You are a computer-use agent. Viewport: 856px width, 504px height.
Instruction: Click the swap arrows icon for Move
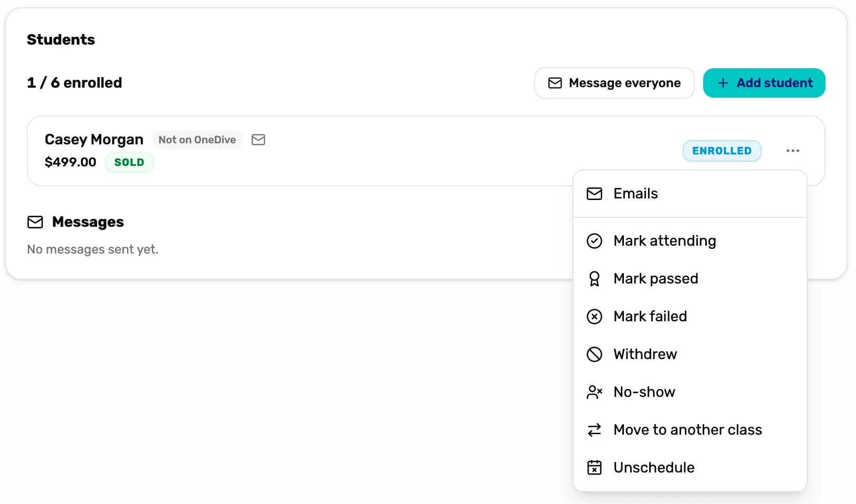pyautogui.click(x=594, y=430)
